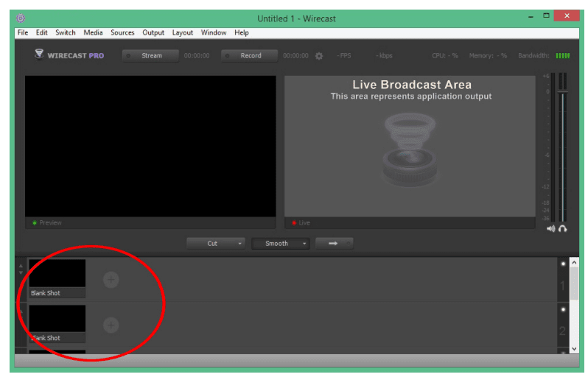Viewport: 588px width, 377px height.
Task: Open the Window menu
Action: coord(214,32)
